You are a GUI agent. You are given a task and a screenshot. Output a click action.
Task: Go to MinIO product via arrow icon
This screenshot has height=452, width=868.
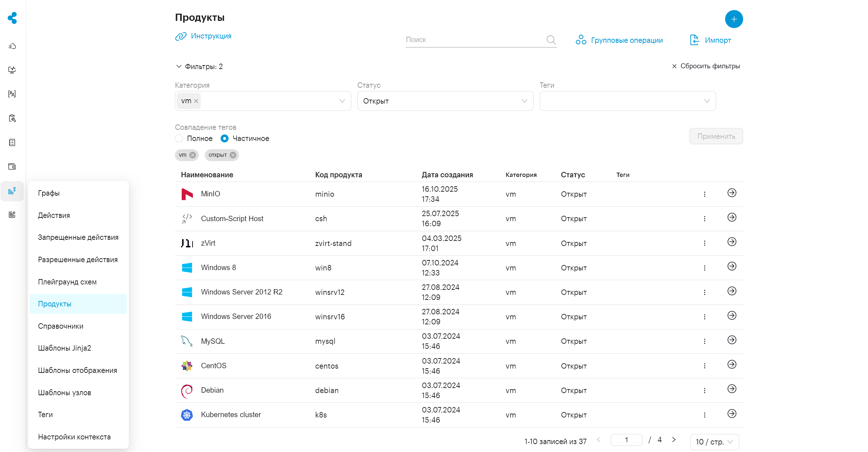pyautogui.click(x=732, y=193)
